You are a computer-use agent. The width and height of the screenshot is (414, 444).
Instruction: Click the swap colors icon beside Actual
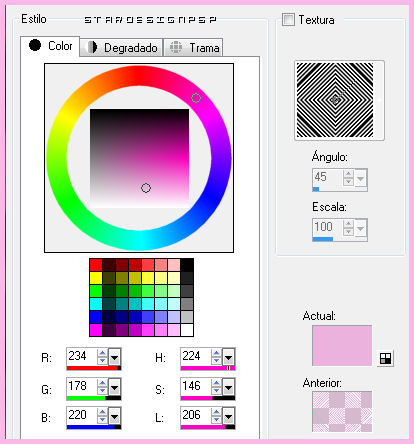coord(385,358)
